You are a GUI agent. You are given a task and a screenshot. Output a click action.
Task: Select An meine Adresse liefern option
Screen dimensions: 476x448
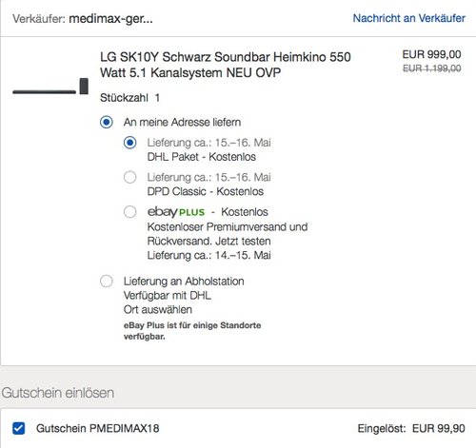[x=107, y=122]
